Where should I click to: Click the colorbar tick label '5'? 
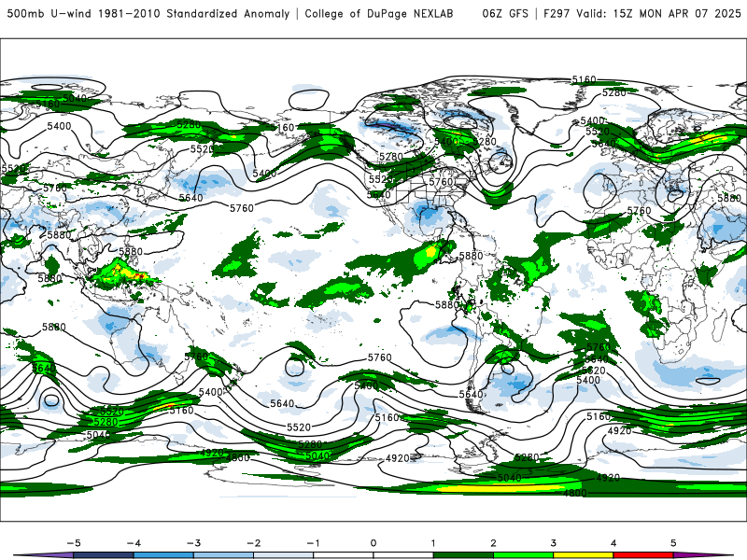[673, 543]
